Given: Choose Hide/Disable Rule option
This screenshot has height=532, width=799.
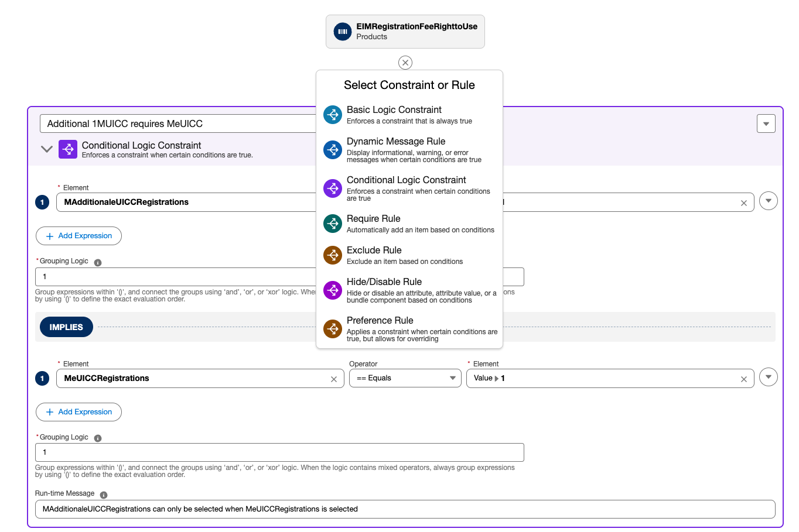Looking at the screenshot, I should [x=409, y=290].
